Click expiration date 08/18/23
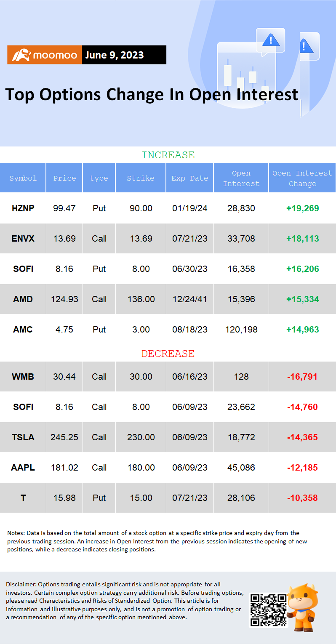 190,330
